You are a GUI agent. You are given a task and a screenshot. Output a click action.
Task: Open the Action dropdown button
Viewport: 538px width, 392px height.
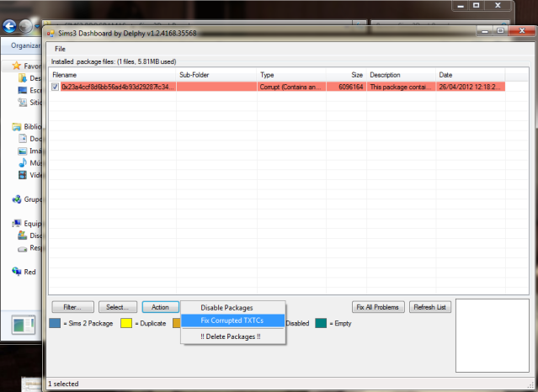click(x=160, y=307)
